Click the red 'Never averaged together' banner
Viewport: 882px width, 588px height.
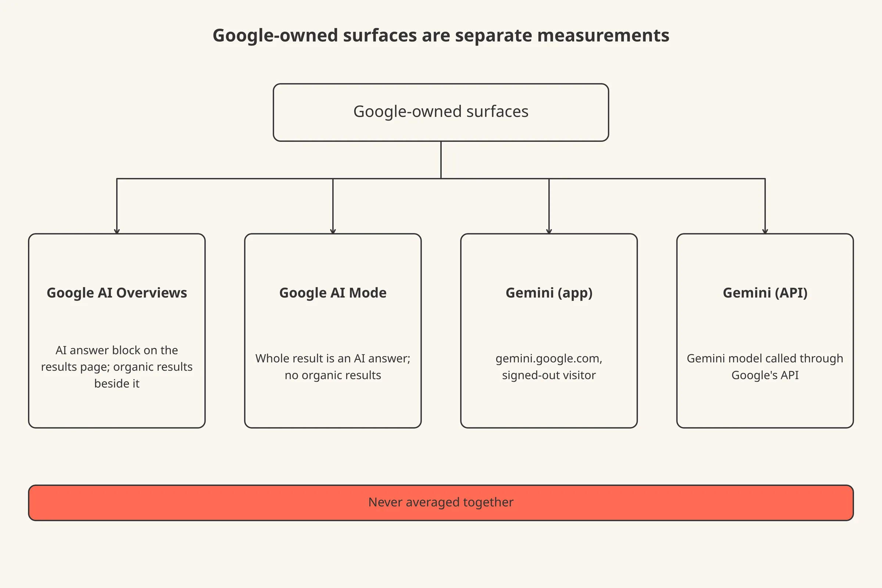point(441,502)
